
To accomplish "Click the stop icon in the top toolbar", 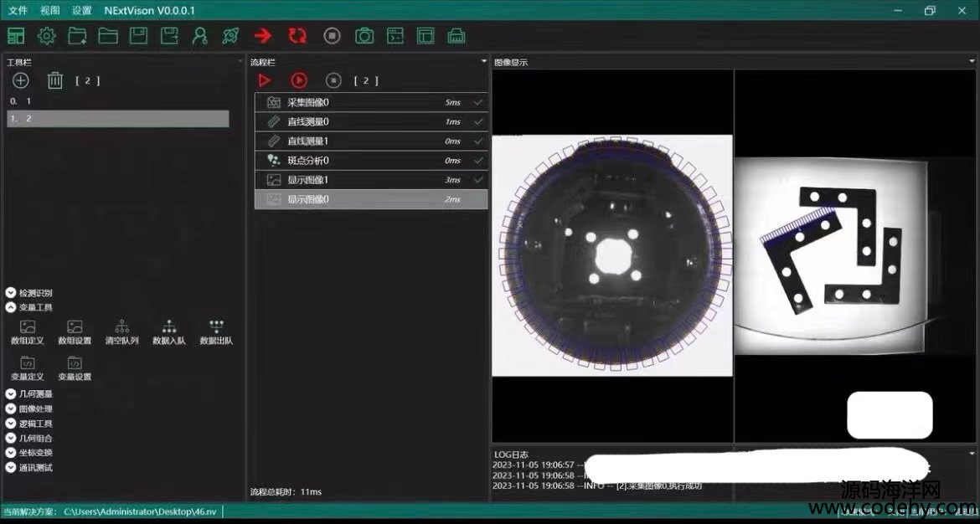I will [x=332, y=36].
